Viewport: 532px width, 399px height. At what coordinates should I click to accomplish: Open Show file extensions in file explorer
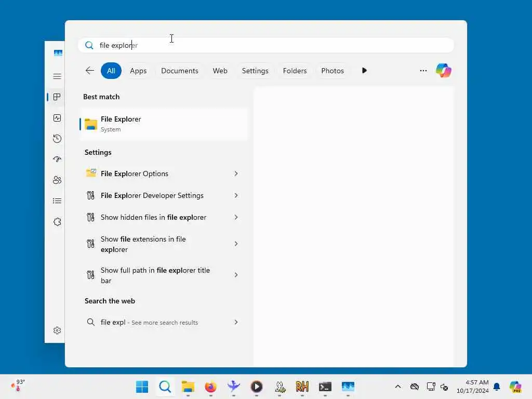(164, 244)
